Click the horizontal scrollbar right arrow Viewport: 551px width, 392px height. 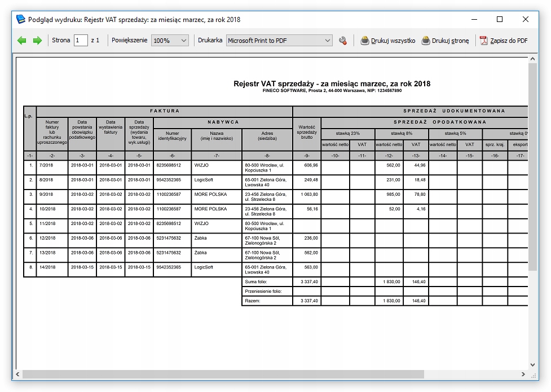click(524, 374)
